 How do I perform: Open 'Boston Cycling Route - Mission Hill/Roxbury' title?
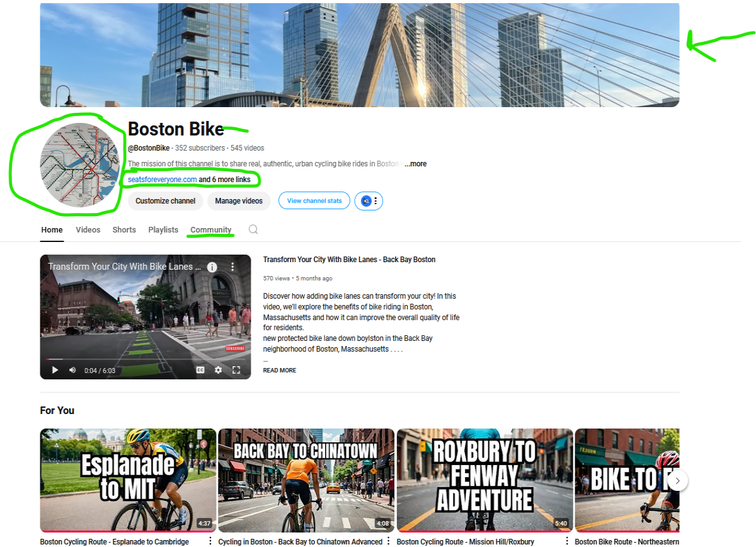[466, 542]
